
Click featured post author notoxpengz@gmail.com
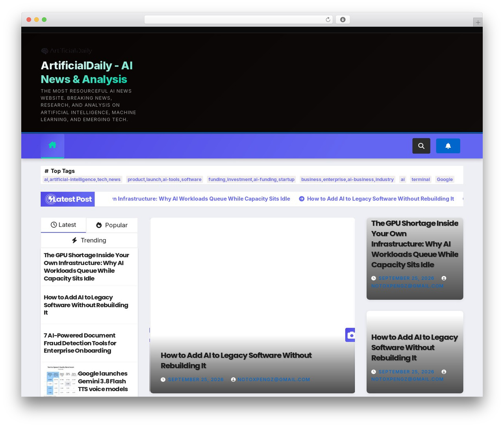[274, 380]
